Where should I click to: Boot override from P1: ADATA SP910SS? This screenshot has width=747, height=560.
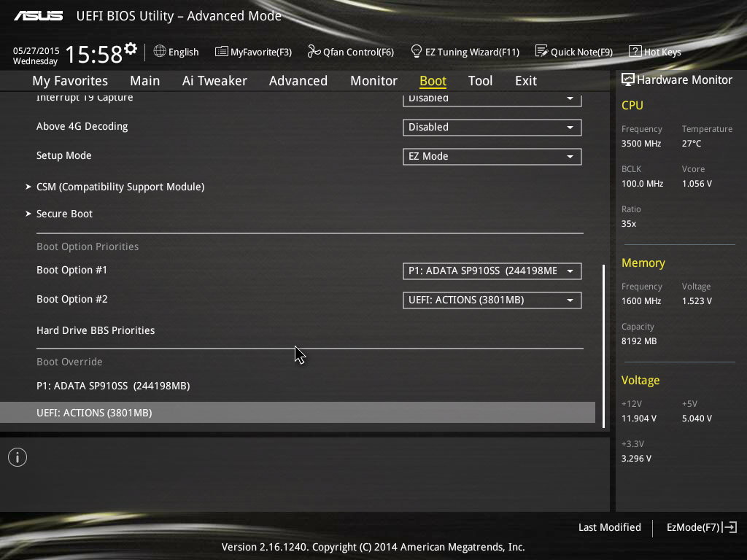coord(113,386)
